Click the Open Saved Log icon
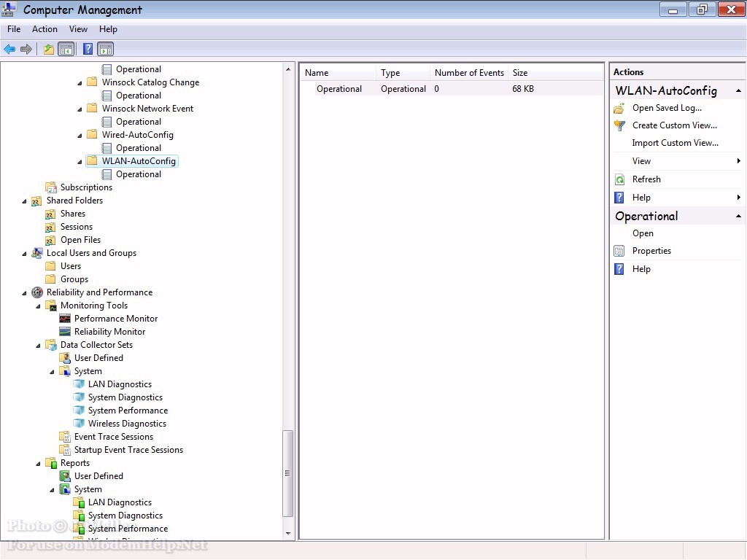 click(x=619, y=108)
